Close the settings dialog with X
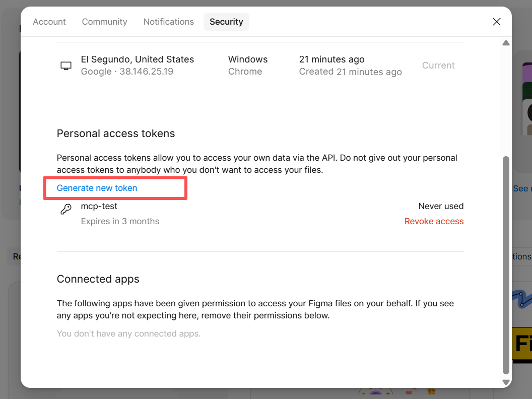The width and height of the screenshot is (532, 399). click(x=496, y=22)
